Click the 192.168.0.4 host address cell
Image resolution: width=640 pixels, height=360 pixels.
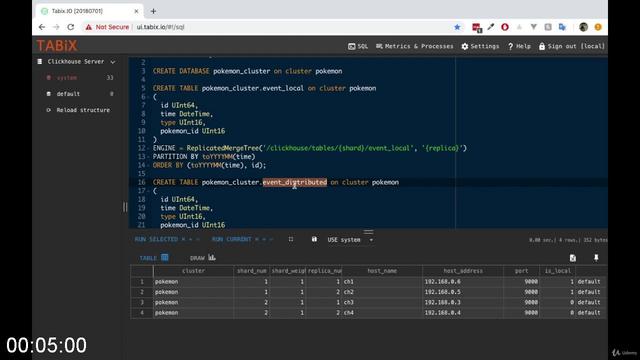(463, 313)
